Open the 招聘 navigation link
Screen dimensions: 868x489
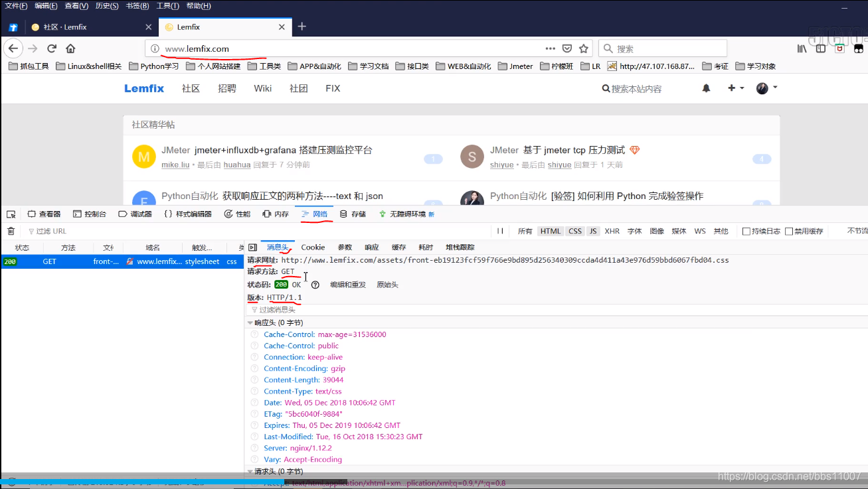click(x=227, y=88)
